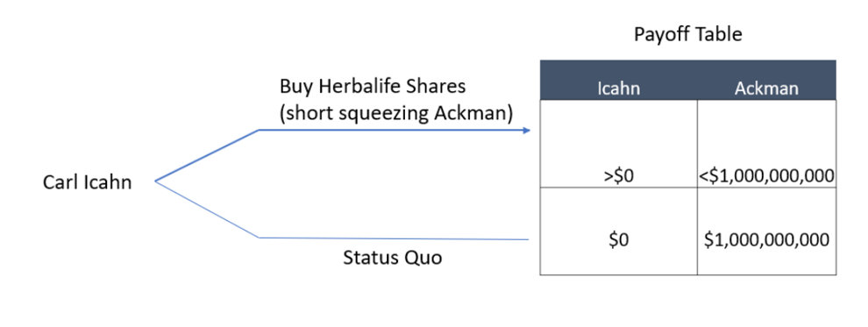Click the vertical divider between table columns

pyautogui.click(x=698, y=187)
